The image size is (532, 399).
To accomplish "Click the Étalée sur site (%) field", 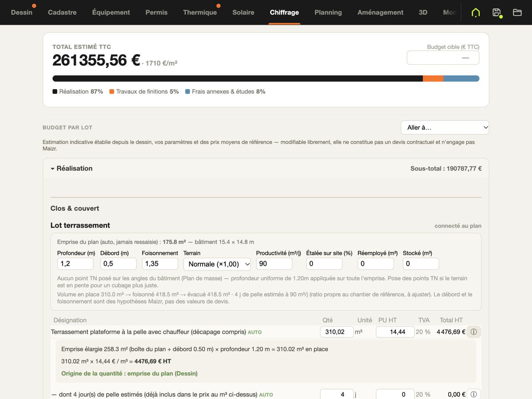I will tap(325, 264).
